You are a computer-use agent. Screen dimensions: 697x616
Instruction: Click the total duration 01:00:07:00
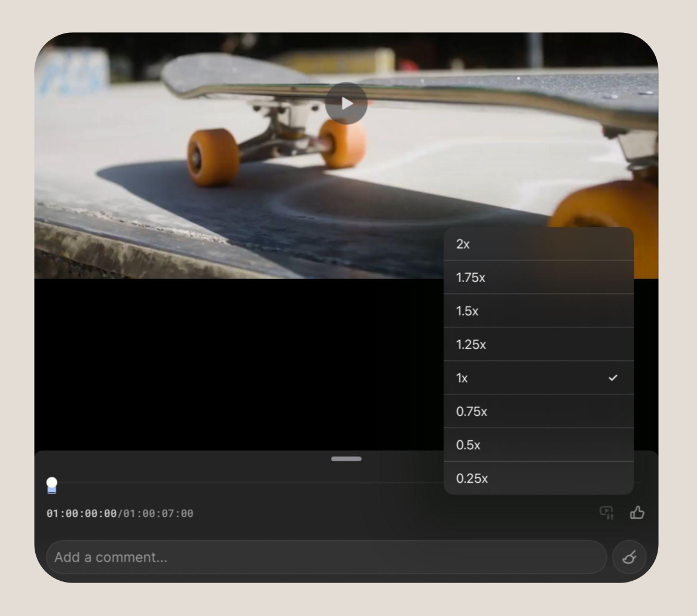pyautogui.click(x=158, y=513)
